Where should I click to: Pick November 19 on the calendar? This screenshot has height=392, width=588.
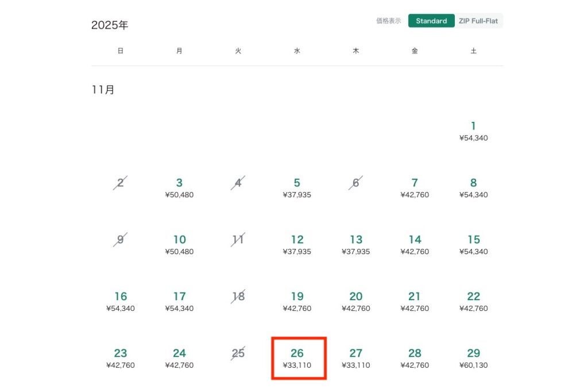point(297,302)
